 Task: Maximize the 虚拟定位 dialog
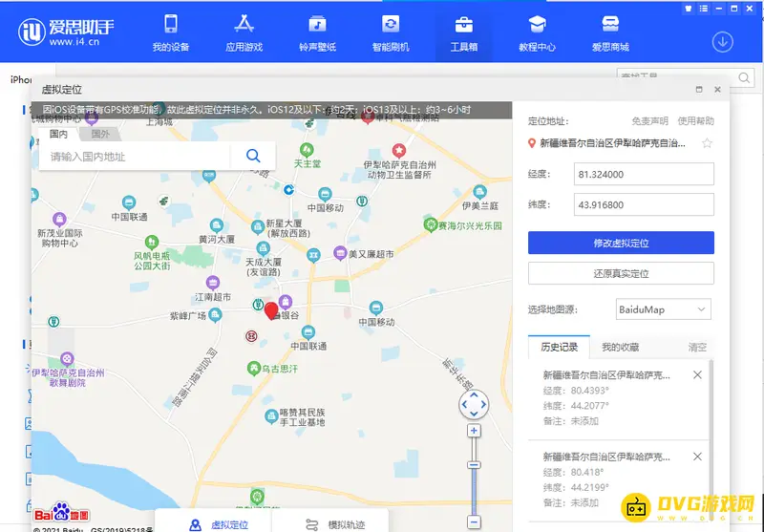point(699,89)
